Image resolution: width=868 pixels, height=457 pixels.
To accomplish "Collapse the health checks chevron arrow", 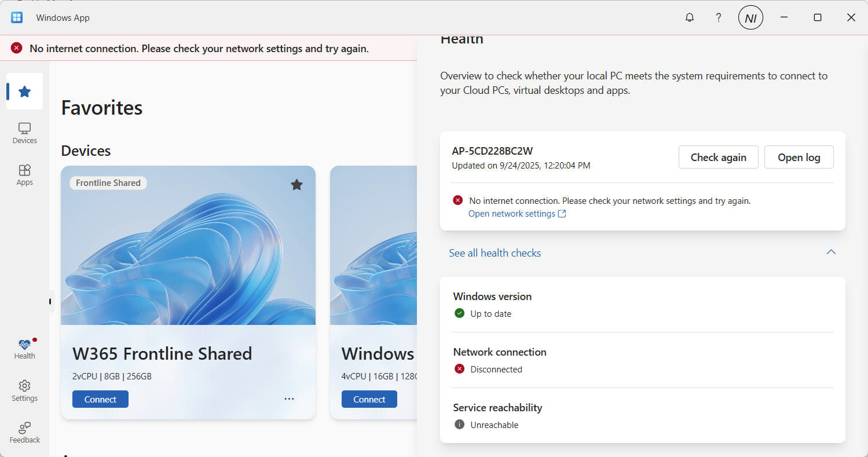I will pyautogui.click(x=831, y=253).
